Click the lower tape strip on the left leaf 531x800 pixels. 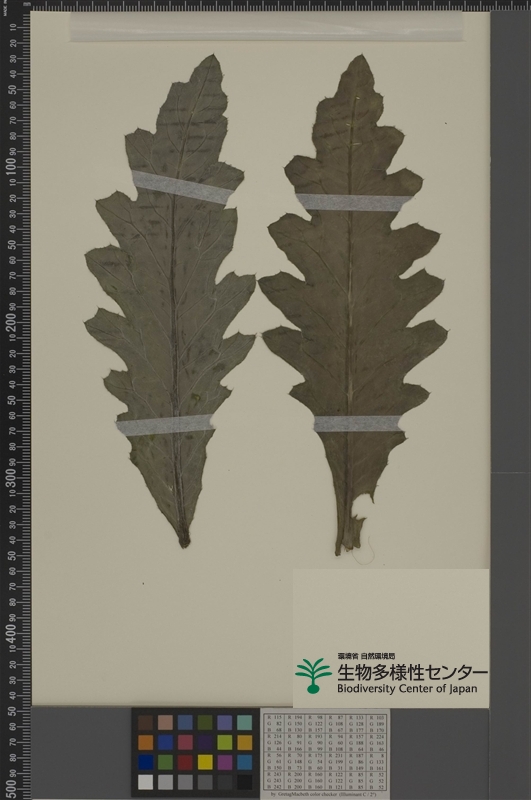164,424
